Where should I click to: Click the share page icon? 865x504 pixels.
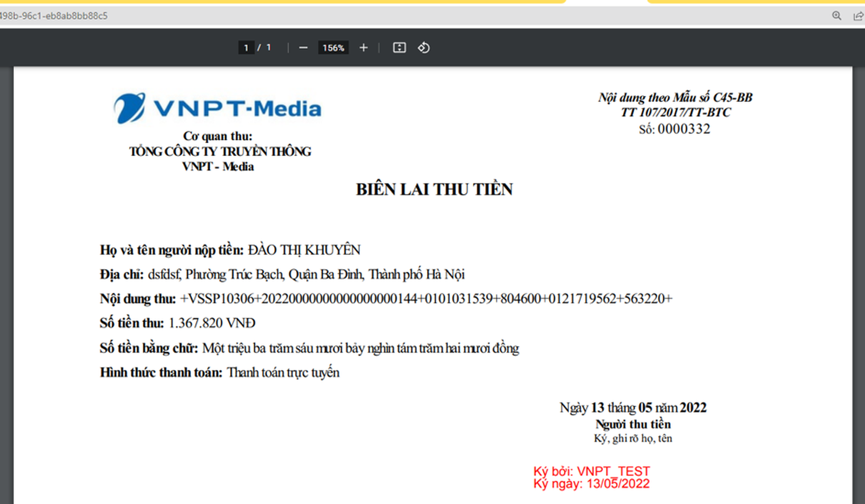click(858, 16)
